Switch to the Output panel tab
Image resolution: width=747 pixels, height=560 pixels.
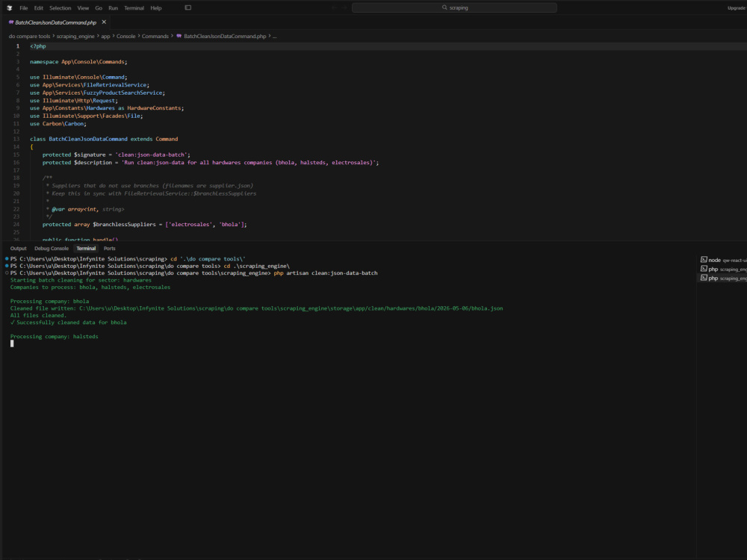(19, 249)
